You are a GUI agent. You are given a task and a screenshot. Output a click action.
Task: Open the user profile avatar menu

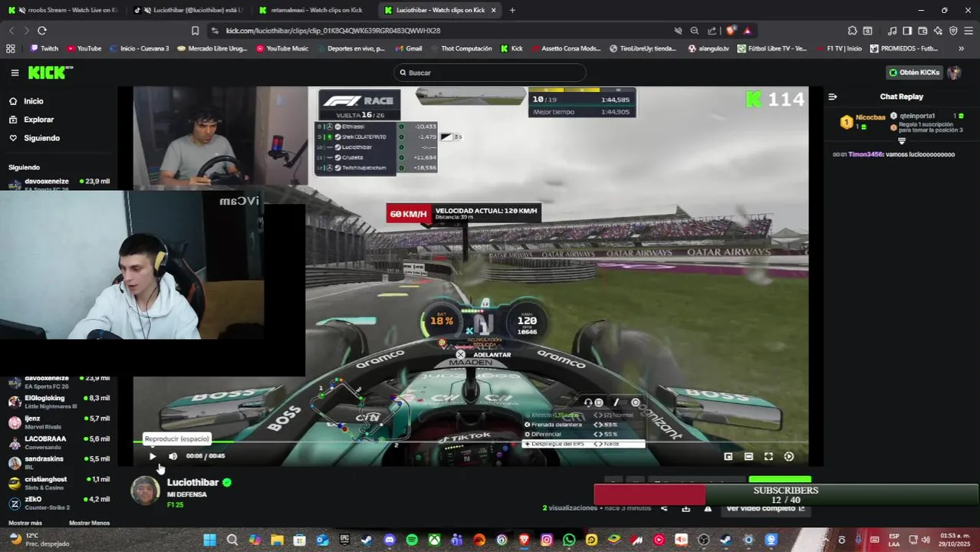coord(954,72)
